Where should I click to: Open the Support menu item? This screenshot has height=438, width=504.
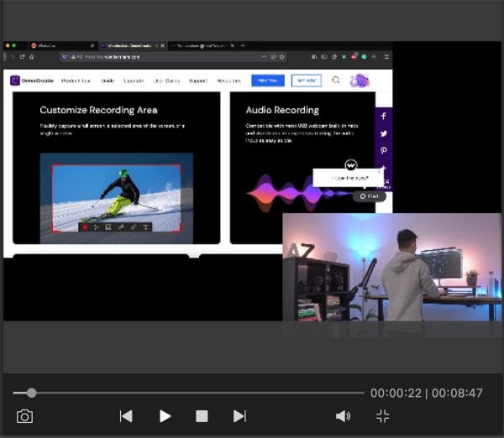pos(198,81)
